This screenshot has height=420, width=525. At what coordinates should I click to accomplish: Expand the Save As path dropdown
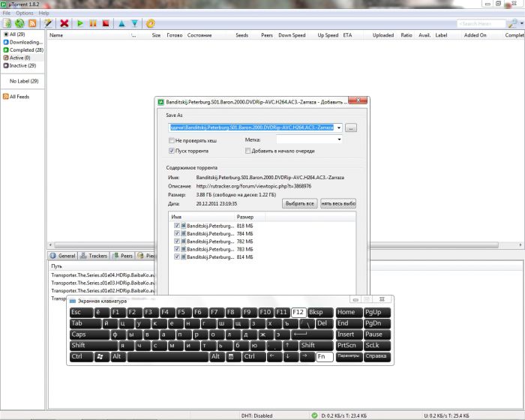(339, 128)
